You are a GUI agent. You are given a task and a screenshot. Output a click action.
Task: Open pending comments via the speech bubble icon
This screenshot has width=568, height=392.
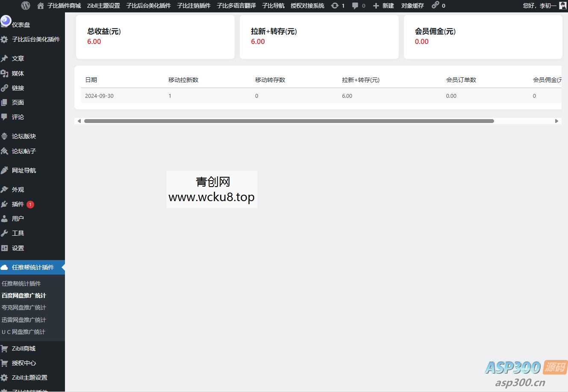[356, 6]
